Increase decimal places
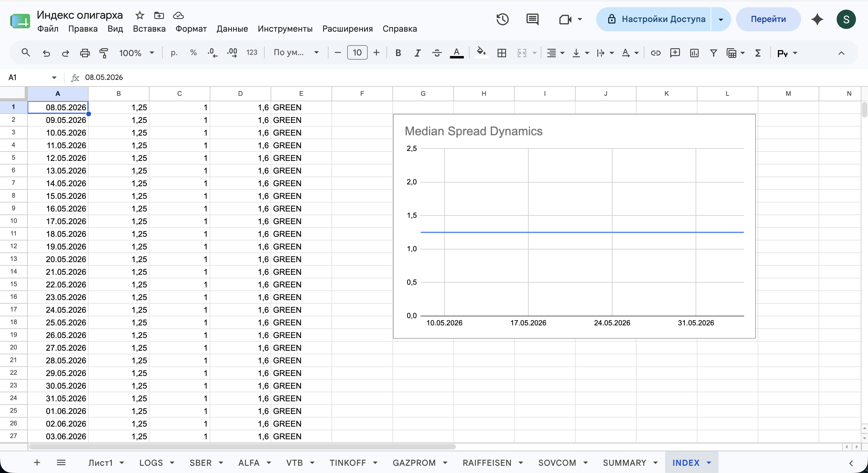The image size is (868, 473). (x=232, y=52)
